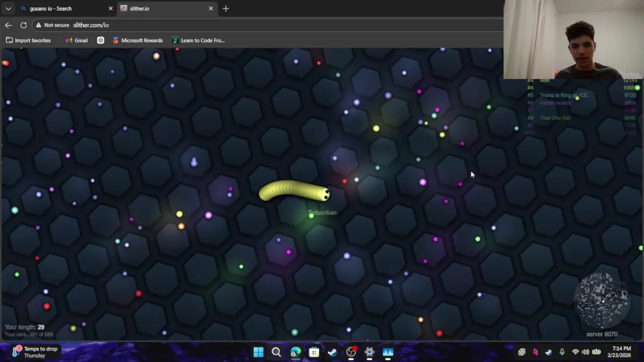Open the Settings gear taskbar icon
The width and height of the screenshot is (644, 362).
tap(369, 352)
